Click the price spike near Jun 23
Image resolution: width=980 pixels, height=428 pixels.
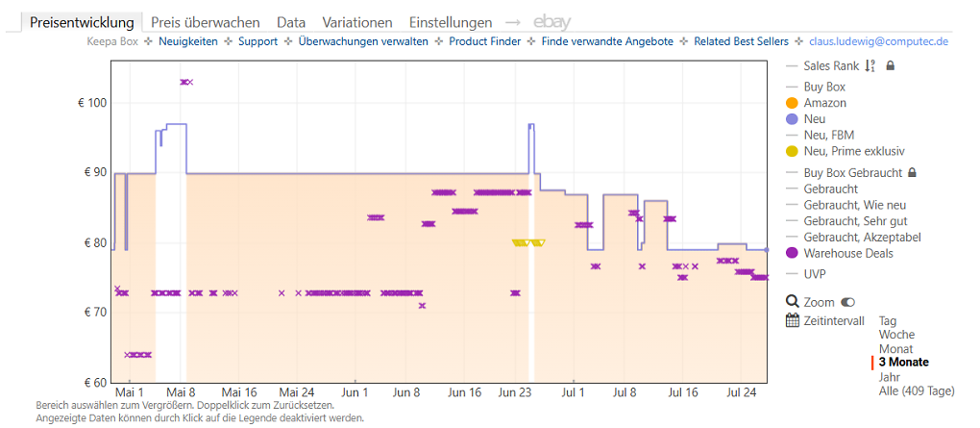pos(530,126)
